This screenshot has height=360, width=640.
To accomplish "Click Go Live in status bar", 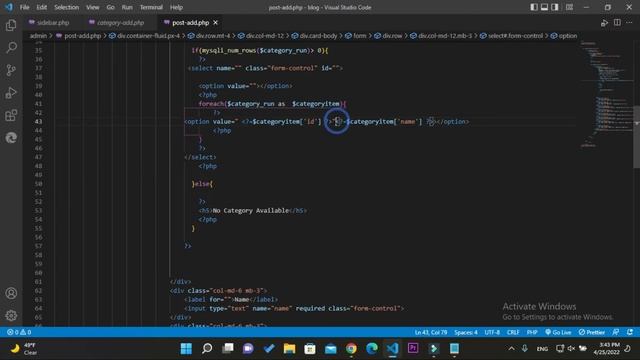I will (x=558, y=332).
